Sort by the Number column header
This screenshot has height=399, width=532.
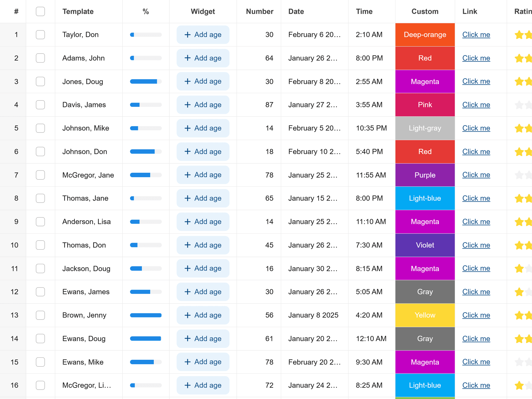[259, 11]
